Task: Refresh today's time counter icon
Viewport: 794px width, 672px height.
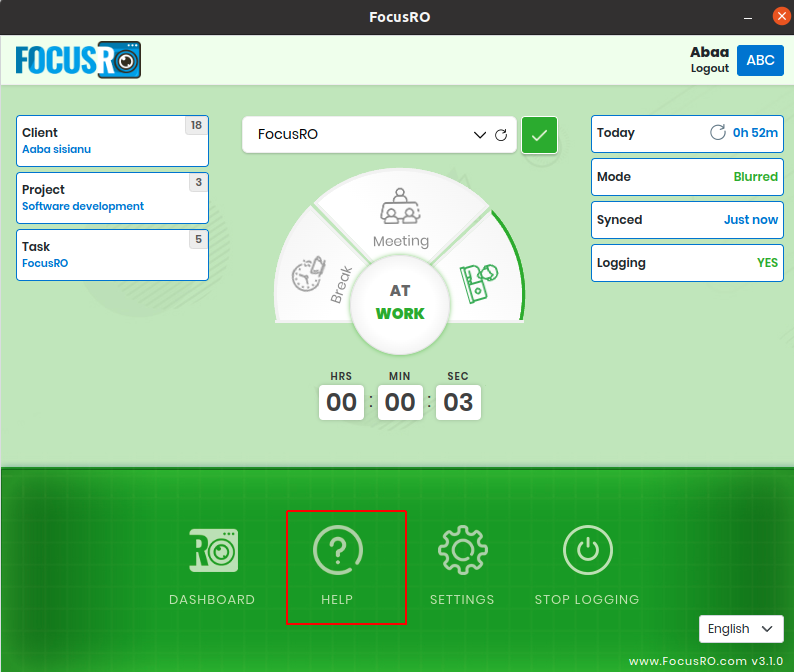Action: click(718, 133)
